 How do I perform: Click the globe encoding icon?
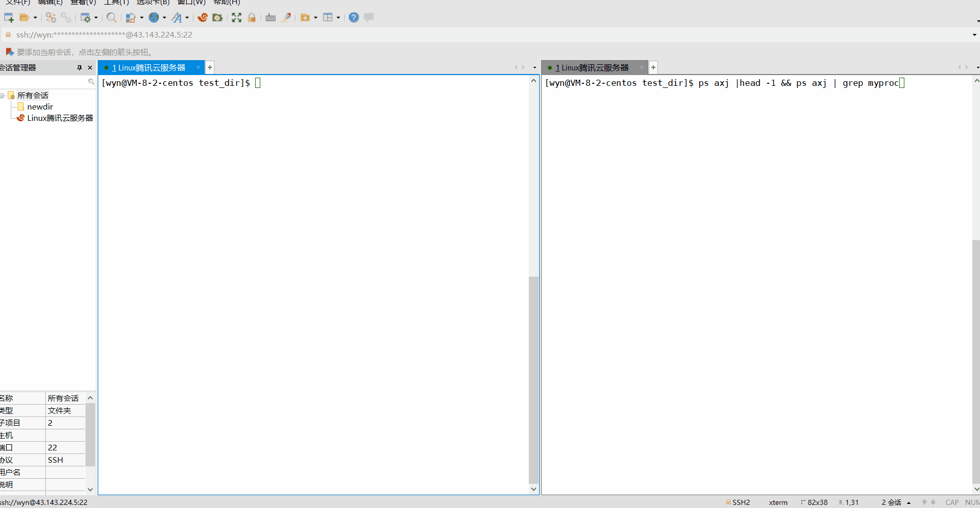[x=154, y=17]
